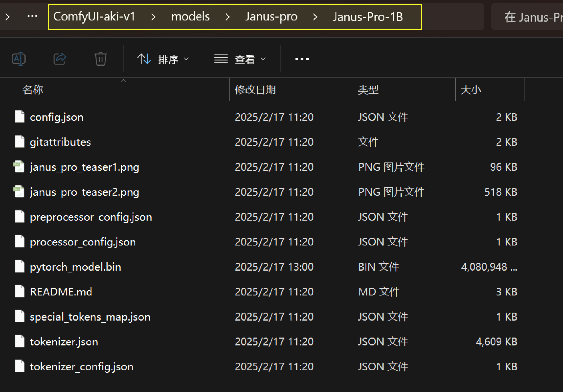Image resolution: width=563 pixels, height=392 pixels.
Task: Select the processor_config.json file name
Action: coord(83,242)
